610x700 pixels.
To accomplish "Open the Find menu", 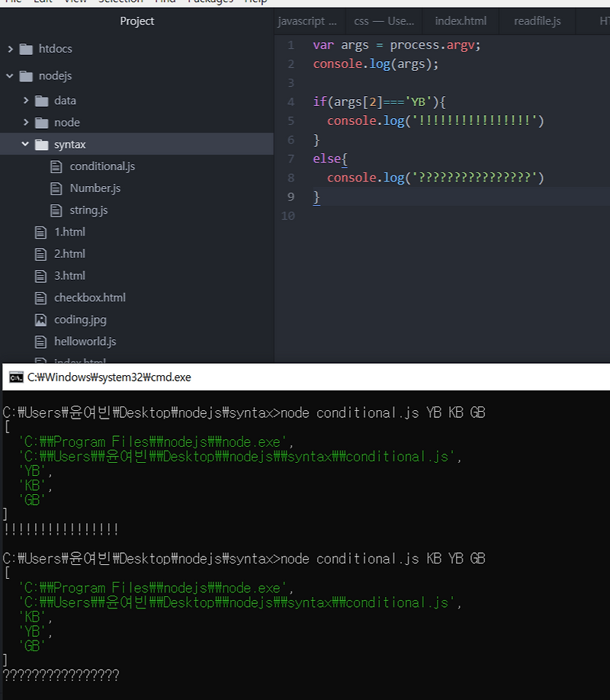I will [163, 2].
